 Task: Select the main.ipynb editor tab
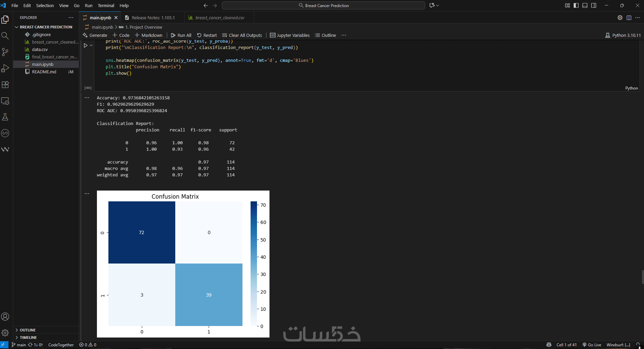click(100, 18)
